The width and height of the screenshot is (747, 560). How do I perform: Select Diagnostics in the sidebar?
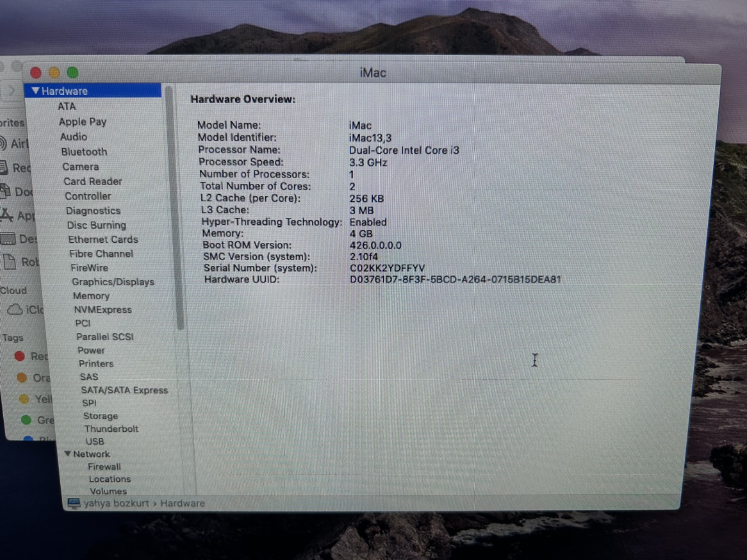93,210
